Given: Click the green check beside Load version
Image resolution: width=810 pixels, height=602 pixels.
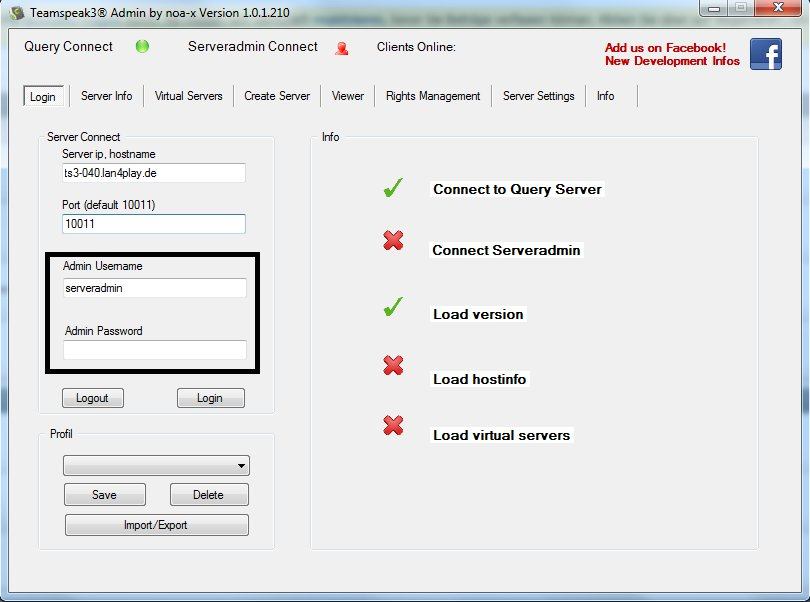Looking at the screenshot, I should [x=393, y=307].
